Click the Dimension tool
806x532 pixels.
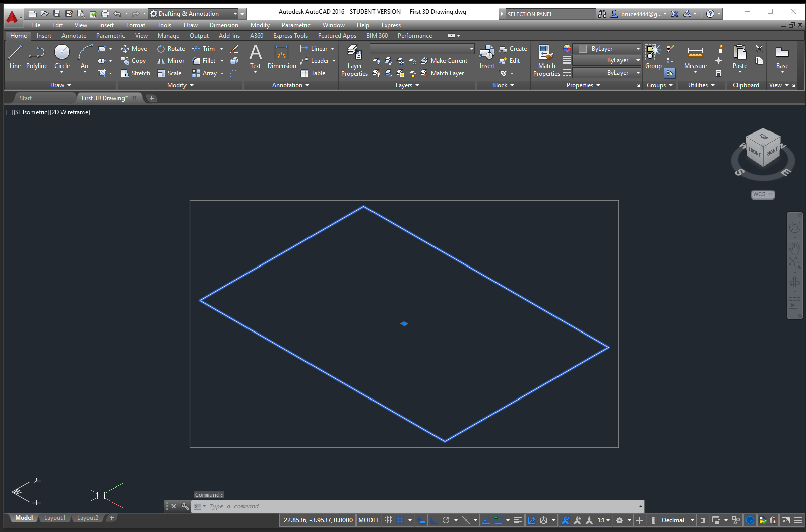pyautogui.click(x=282, y=56)
